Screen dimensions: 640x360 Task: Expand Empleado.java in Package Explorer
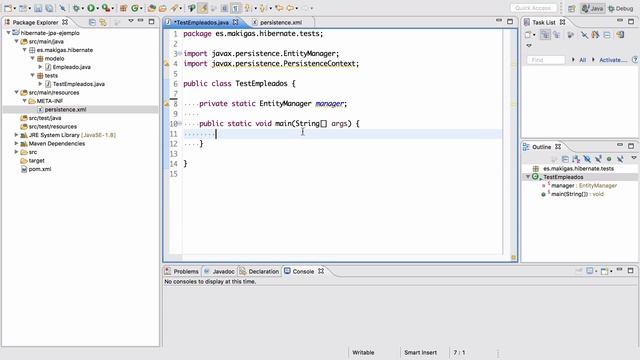[40, 67]
